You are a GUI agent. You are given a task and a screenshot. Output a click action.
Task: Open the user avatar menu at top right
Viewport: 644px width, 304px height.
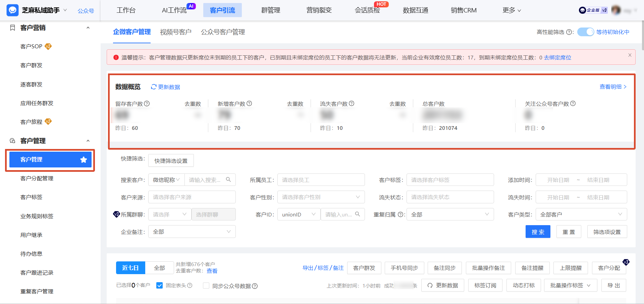pos(616,10)
